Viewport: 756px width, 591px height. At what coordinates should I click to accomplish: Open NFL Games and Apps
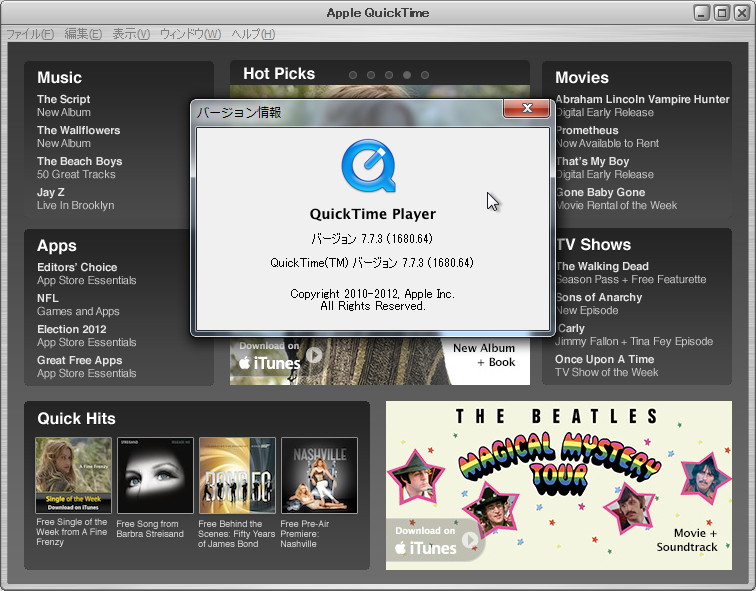pos(78,305)
